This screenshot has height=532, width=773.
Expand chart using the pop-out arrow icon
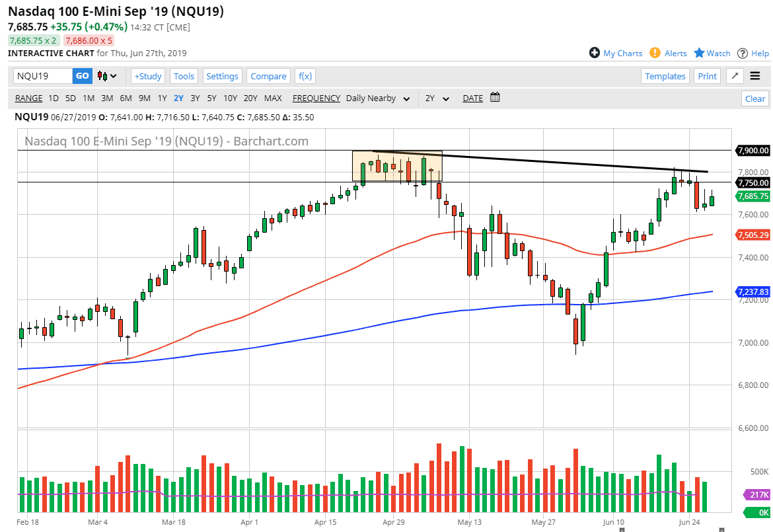734,75
